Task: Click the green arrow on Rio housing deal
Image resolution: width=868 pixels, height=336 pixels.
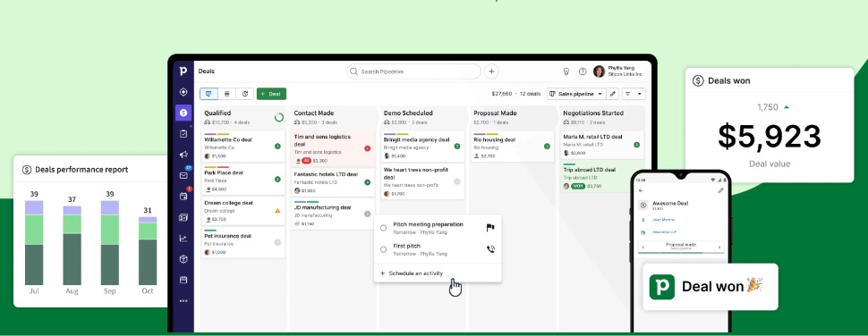Action: tap(547, 147)
